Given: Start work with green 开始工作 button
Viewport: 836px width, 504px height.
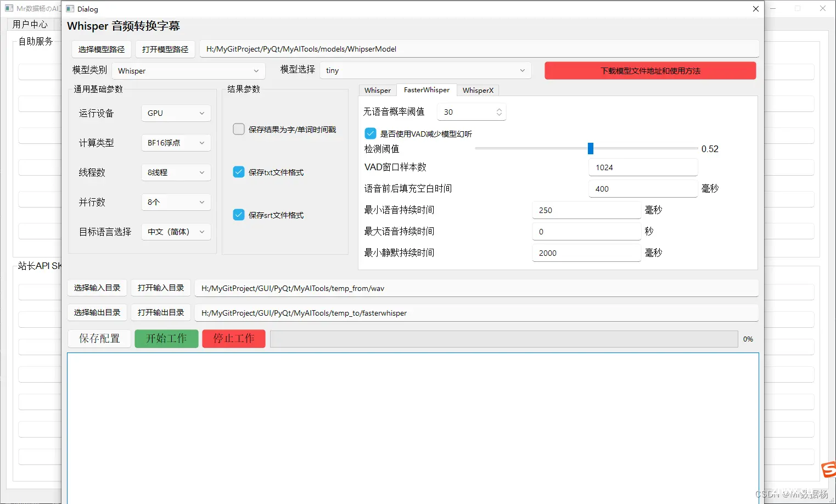Looking at the screenshot, I should (166, 339).
